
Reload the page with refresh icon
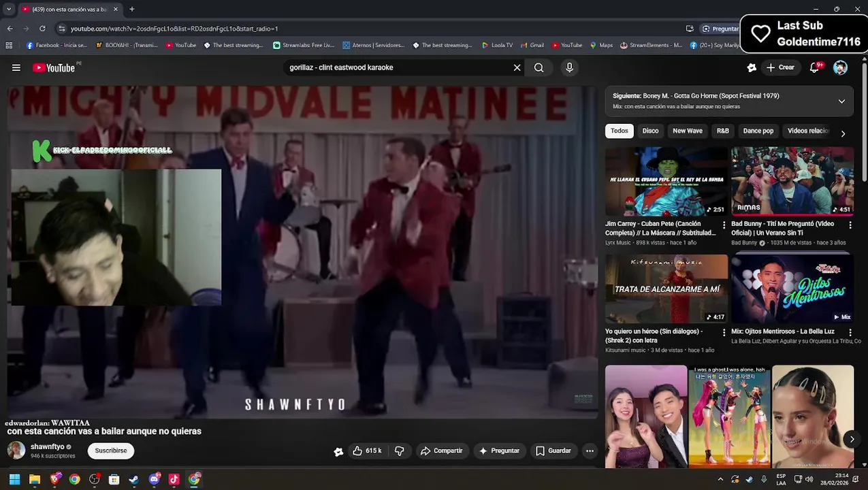pos(42,29)
